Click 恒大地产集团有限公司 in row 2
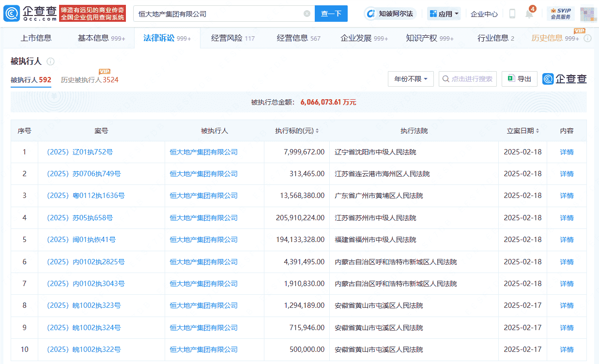599x364 pixels. click(x=203, y=174)
